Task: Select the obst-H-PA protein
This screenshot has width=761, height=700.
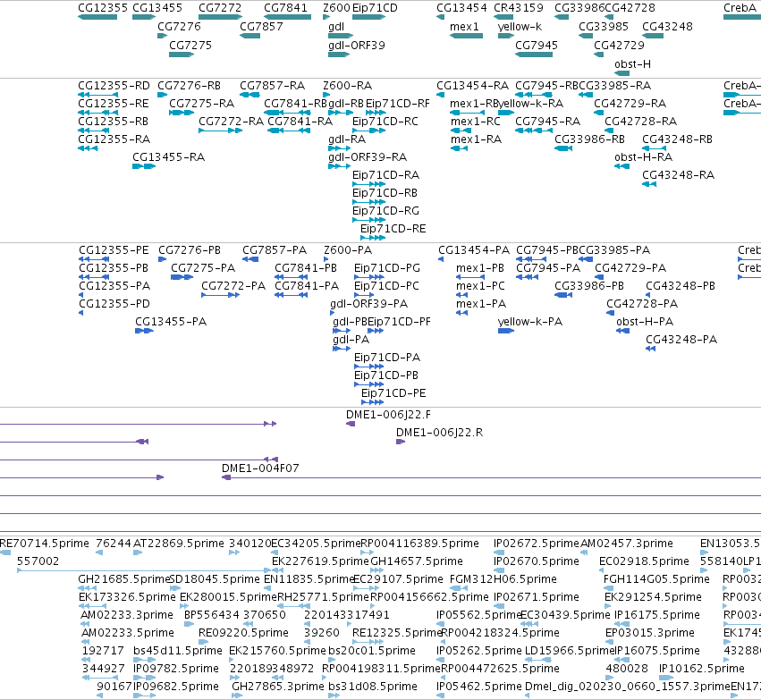Action: click(623, 331)
